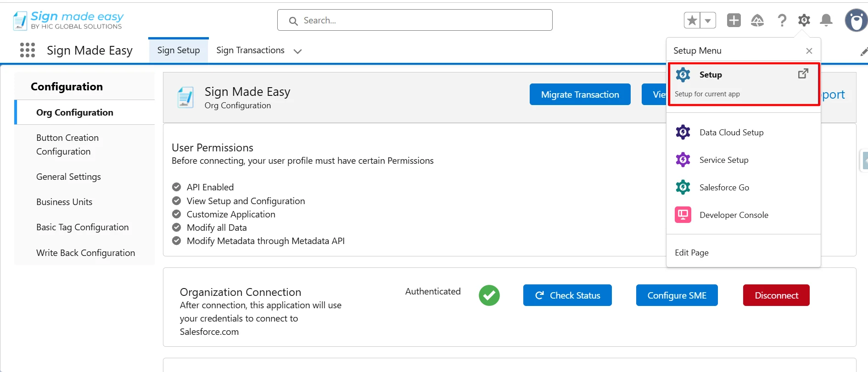This screenshot has height=372, width=868.
Task: Open Business Units in sidebar
Action: [x=84, y=202]
